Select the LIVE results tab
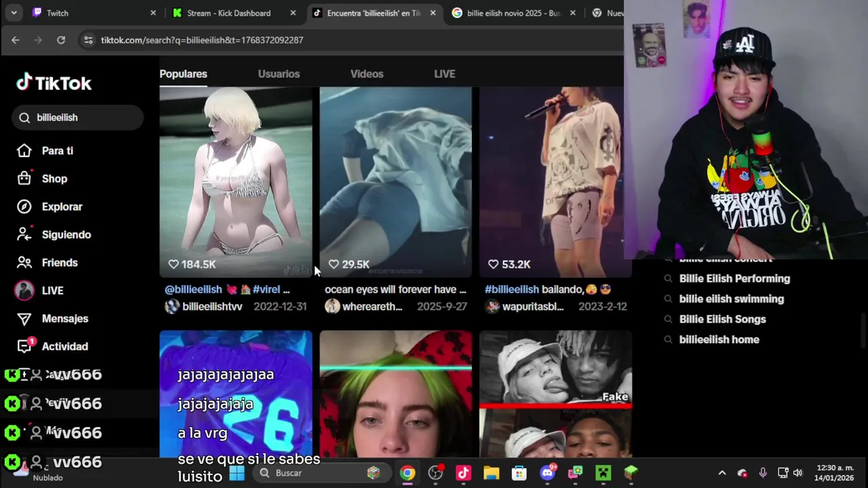The width and height of the screenshot is (868, 488). point(445,74)
